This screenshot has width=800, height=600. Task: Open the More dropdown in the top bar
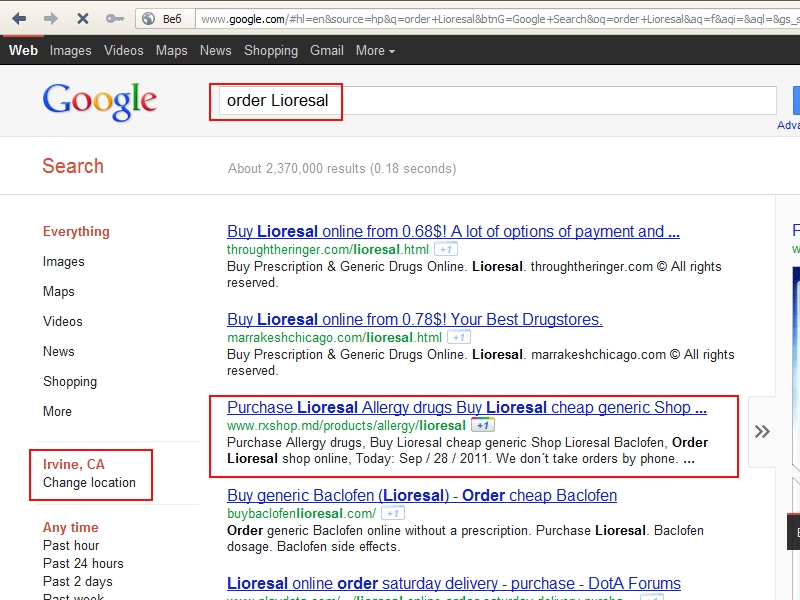(x=376, y=51)
